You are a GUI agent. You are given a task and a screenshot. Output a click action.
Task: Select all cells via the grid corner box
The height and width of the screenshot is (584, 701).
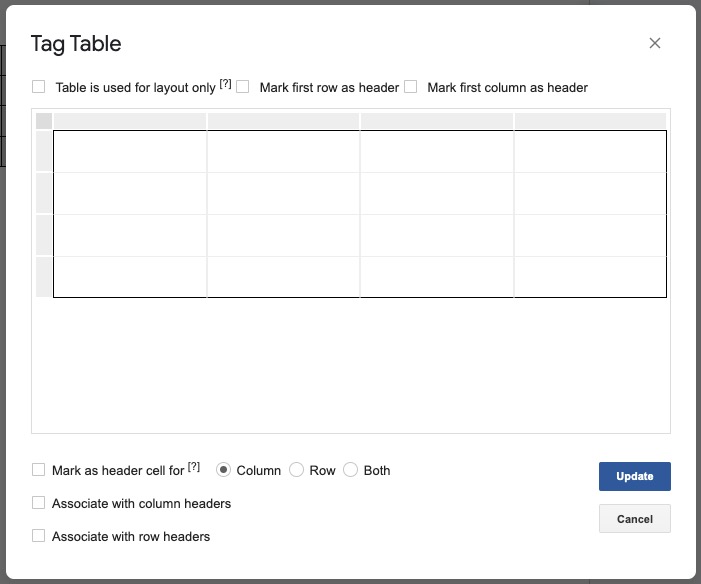44,121
